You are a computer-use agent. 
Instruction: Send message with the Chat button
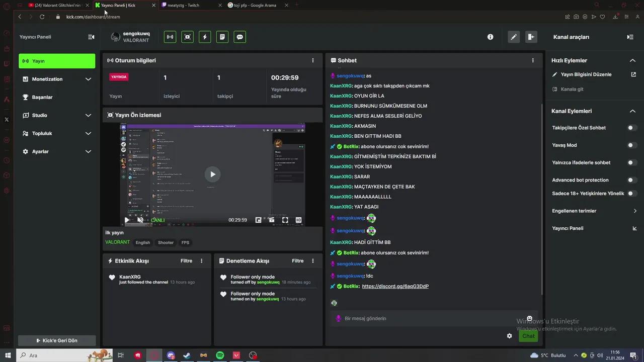point(528,336)
